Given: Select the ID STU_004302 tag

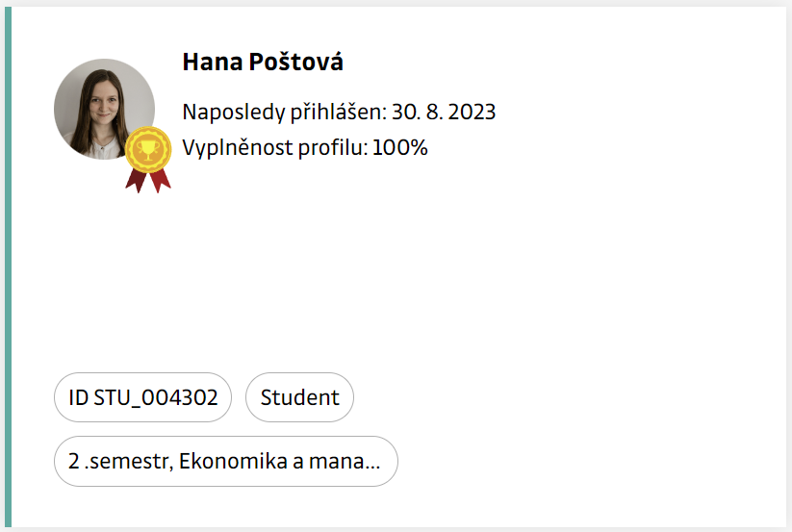Looking at the screenshot, I should tap(142, 397).
